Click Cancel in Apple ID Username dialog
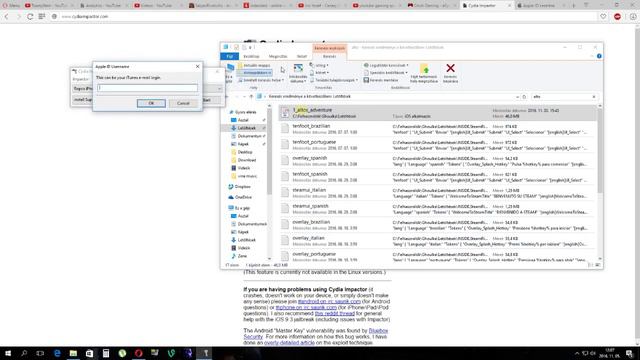Viewport: 640px width, 360px height. (183, 103)
